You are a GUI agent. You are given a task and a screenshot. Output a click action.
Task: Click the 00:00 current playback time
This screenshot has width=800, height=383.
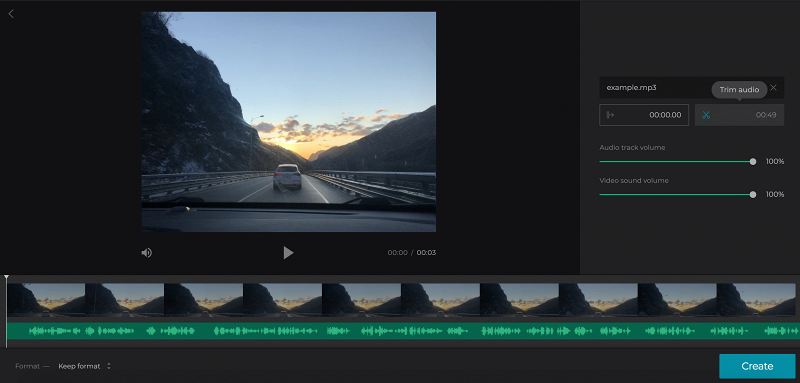coord(397,252)
